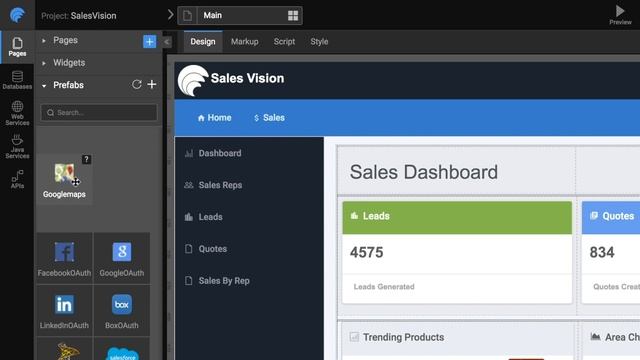640x360 pixels.
Task: Expand the project breadcrumb chevron
Action: tap(170, 15)
